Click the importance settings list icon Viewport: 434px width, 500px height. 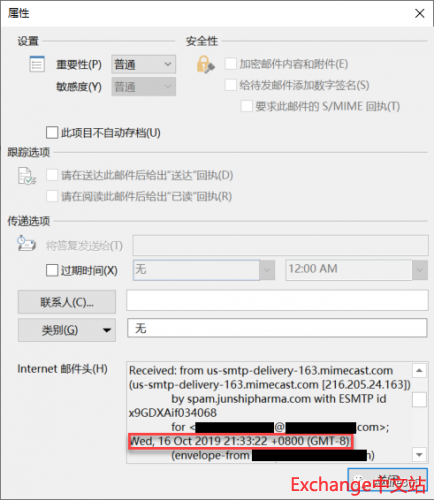coord(37,64)
